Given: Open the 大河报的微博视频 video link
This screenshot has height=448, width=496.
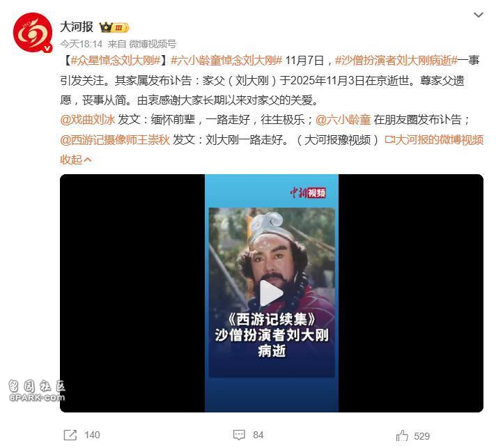Looking at the screenshot, I should [434, 140].
